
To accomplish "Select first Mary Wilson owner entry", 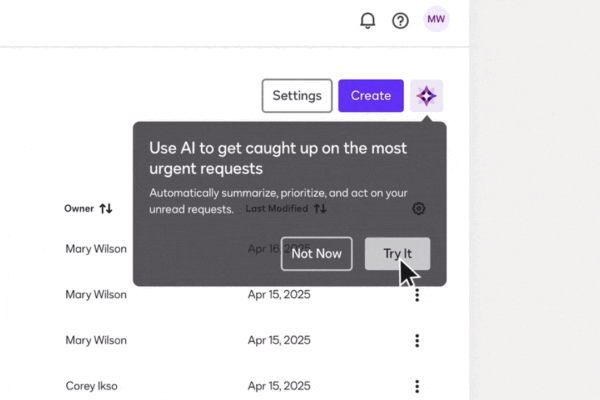I will click(96, 249).
